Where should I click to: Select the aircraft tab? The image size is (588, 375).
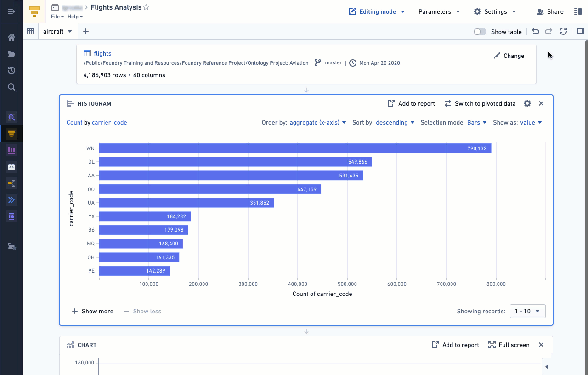(58, 31)
